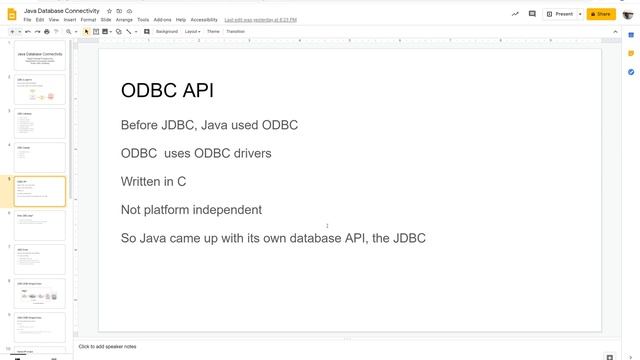Click 'Before JDBC, Java used ODBC' text
This screenshot has width=640, height=360.
[x=209, y=125]
